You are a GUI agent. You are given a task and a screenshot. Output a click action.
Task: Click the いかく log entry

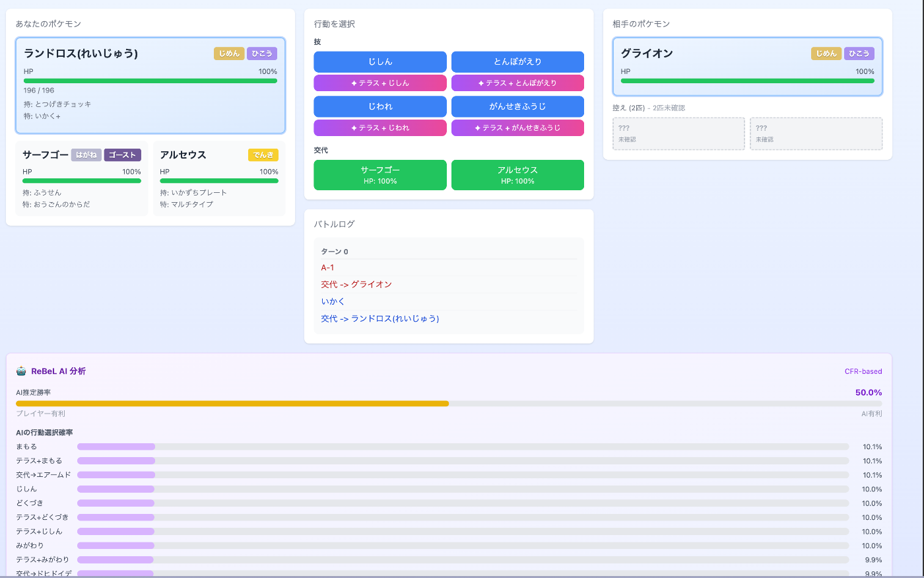[x=333, y=301]
